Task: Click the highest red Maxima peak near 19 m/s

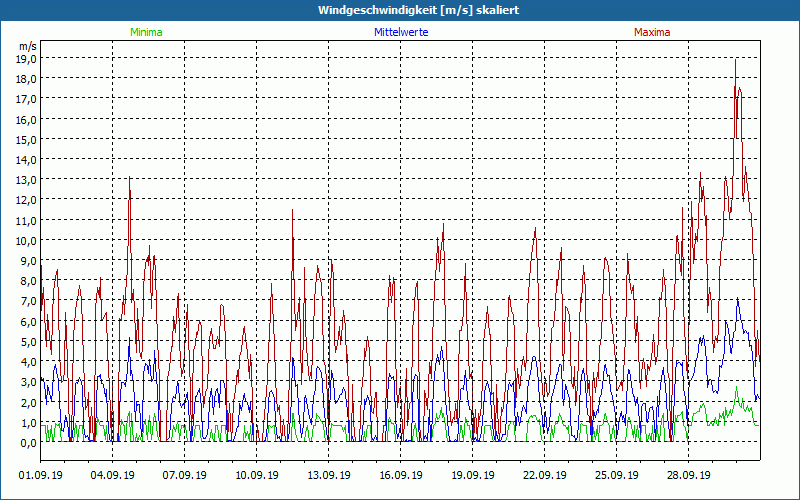Action: point(735,60)
